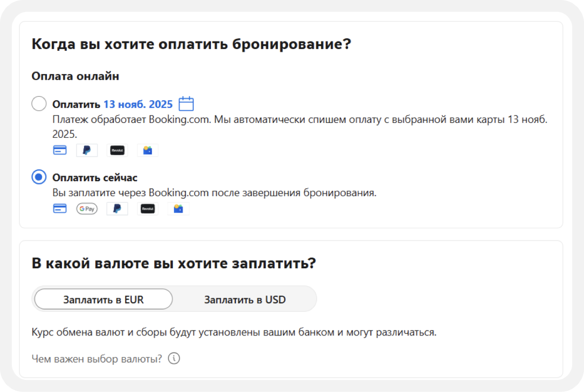Click the 13 нояб. 2025 date link
Screen dimensions: 584x392
coord(138,104)
